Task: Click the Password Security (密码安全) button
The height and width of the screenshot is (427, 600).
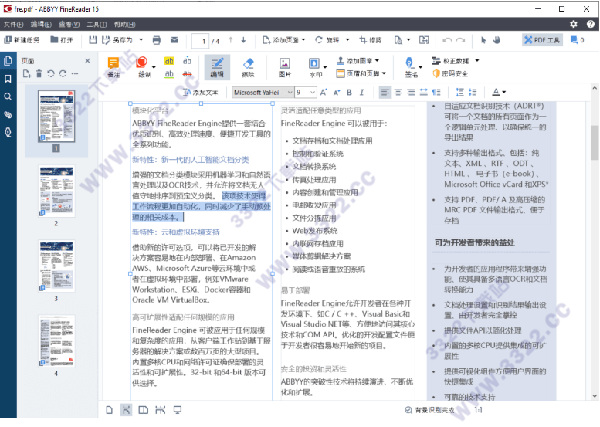Action: coord(450,73)
